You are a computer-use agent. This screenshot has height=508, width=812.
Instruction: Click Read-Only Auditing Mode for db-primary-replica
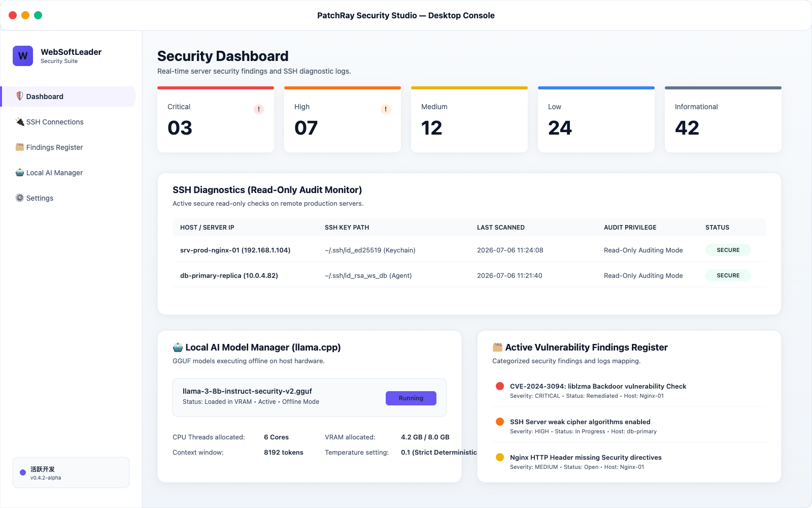[643, 275]
